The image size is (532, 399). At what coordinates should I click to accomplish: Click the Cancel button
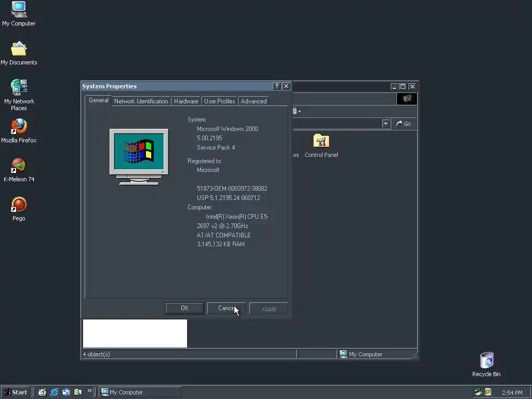pyautogui.click(x=227, y=308)
